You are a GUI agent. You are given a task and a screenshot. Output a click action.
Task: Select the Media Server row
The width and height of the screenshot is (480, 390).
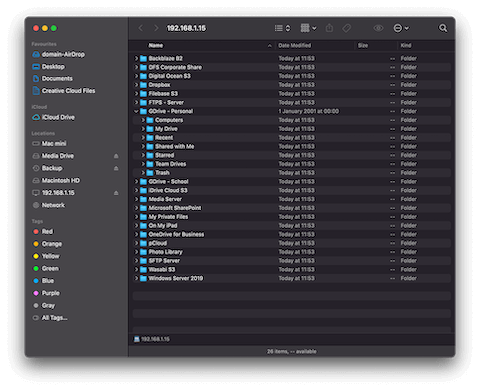pos(292,199)
